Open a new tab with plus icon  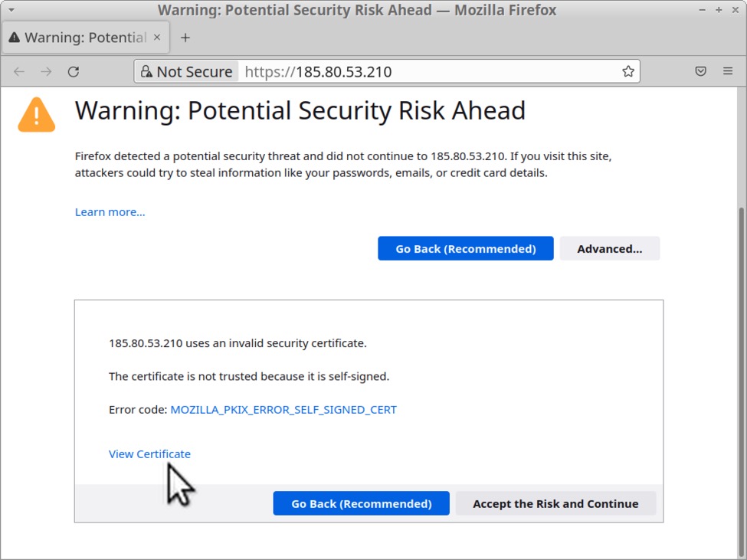[x=185, y=37]
